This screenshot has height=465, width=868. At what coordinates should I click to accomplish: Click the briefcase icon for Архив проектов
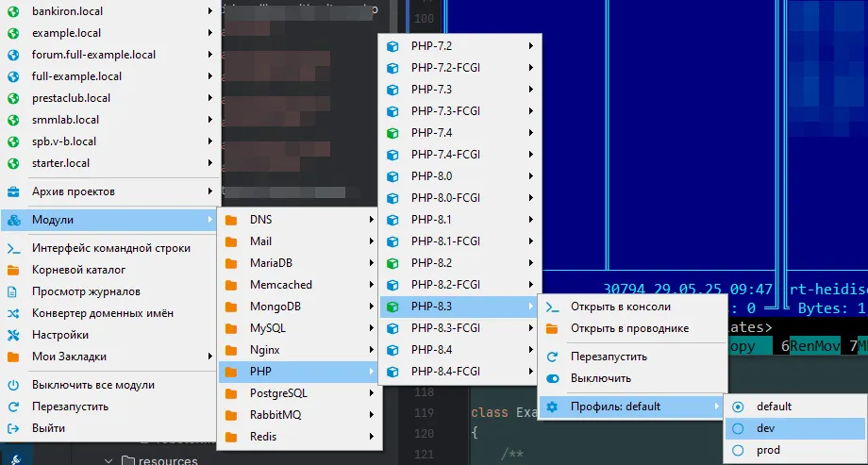tap(13, 192)
